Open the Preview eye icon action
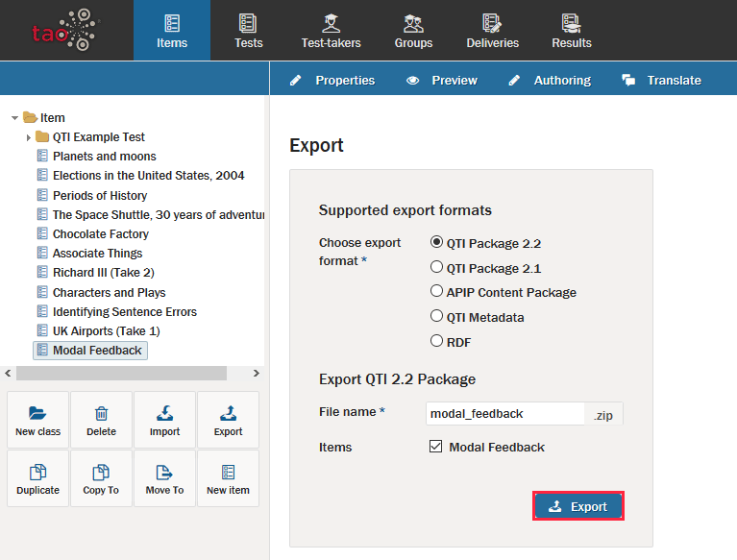Viewport: 737px width, 560px height. [x=413, y=81]
